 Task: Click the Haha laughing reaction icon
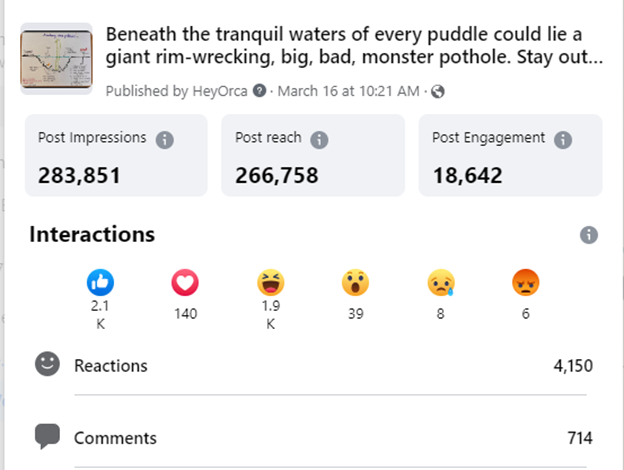click(270, 283)
